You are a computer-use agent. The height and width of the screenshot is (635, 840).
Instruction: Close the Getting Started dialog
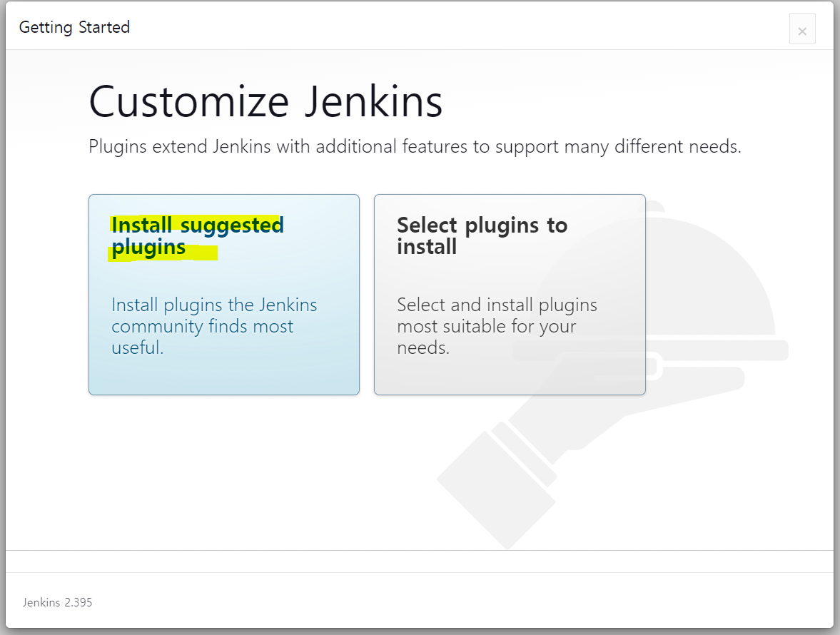click(x=802, y=29)
